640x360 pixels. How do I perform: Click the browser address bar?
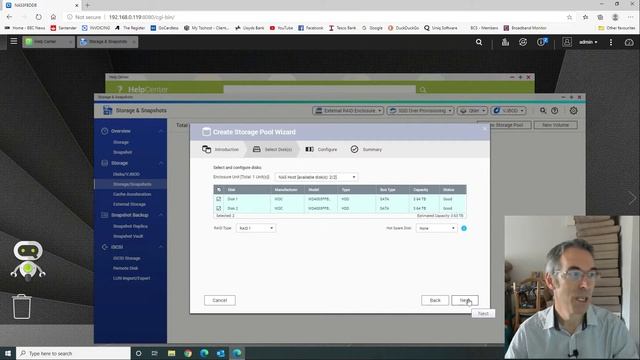point(314,17)
